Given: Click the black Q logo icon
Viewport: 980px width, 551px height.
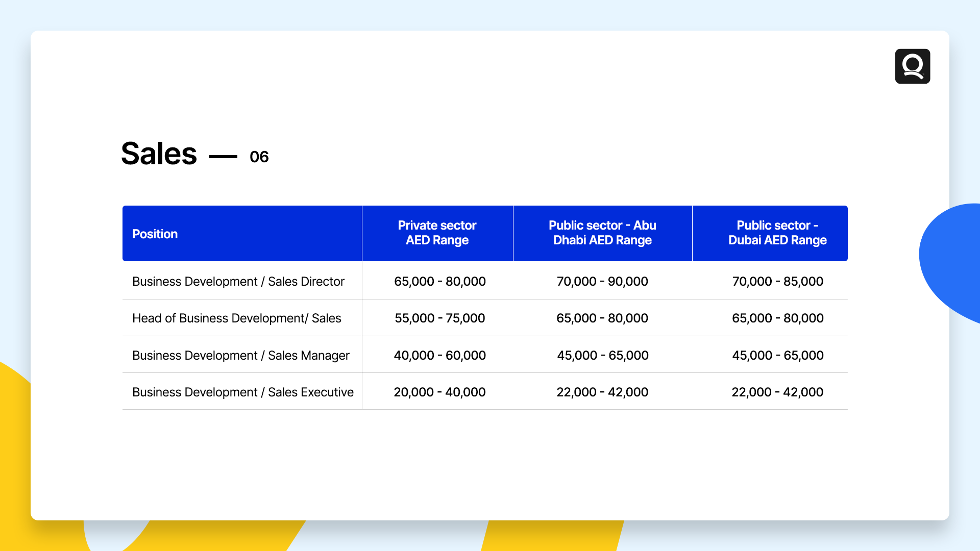Looking at the screenshot, I should click(912, 66).
